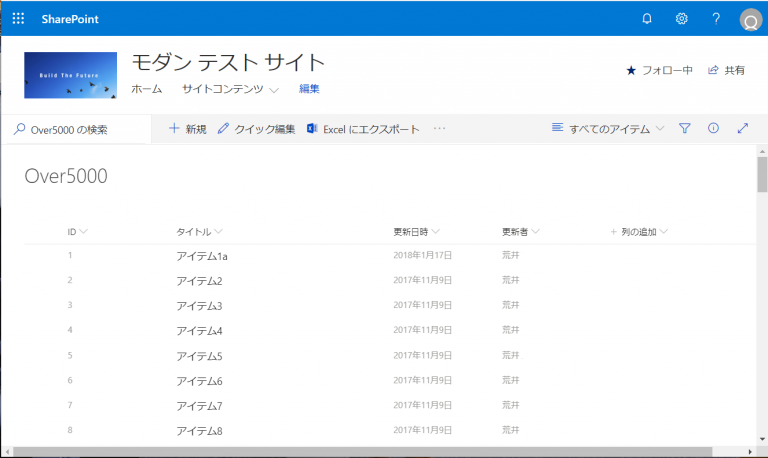Open the filter pane funnel icon

click(x=685, y=129)
